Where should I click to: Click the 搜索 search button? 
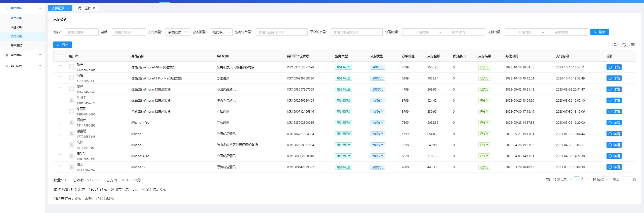pyautogui.click(x=599, y=32)
